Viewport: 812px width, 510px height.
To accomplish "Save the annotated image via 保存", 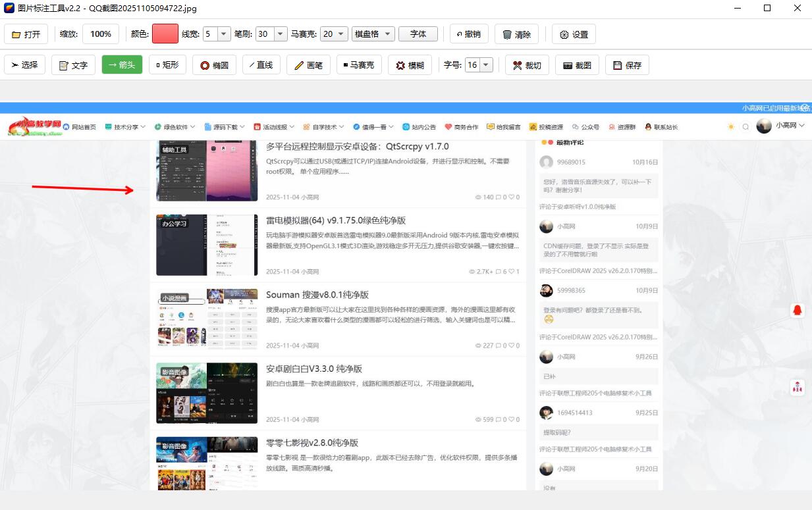I will click(x=626, y=64).
